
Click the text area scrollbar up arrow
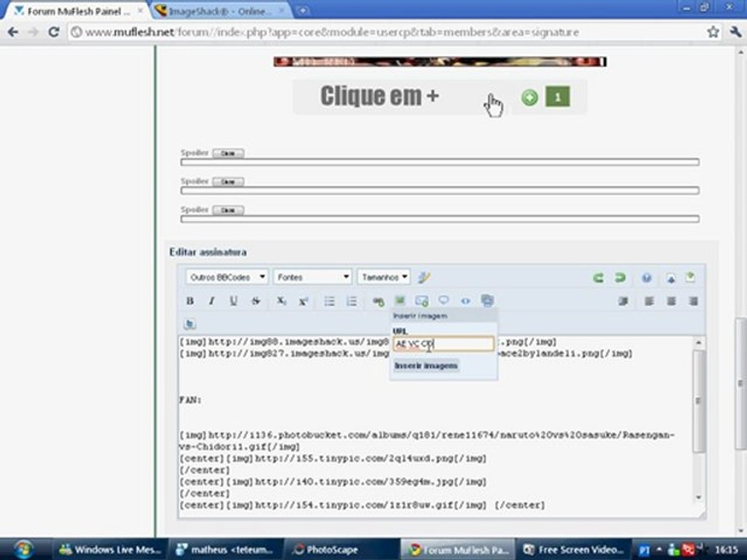699,342
